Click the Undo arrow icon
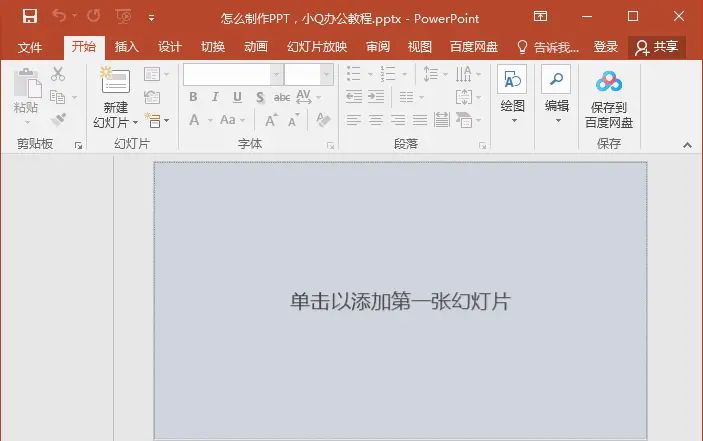This screenshot has width=703, height=441. tap(59, 16)
